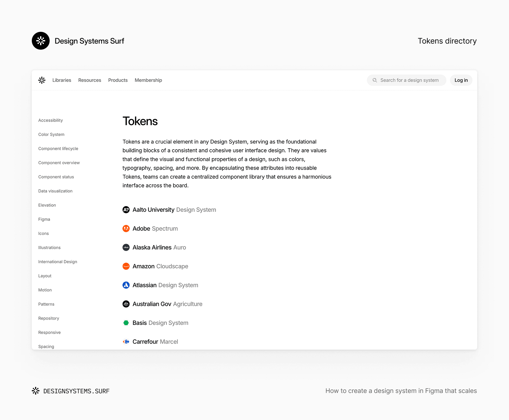The width and height of the screenshot is (509, 420).
Task: Click the Tokens description paragraph
Action: click(x=227, y=164)
